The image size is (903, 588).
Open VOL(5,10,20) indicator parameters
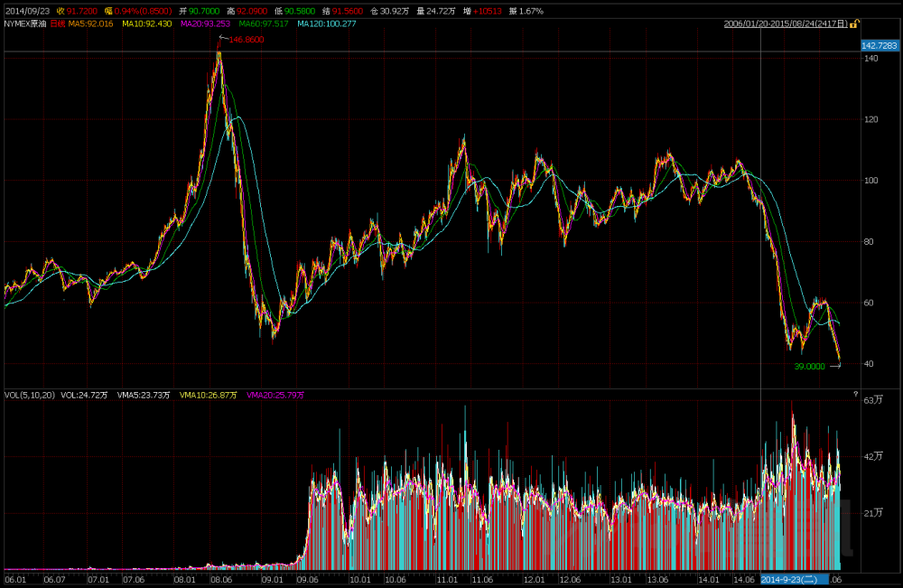(29, 395)
